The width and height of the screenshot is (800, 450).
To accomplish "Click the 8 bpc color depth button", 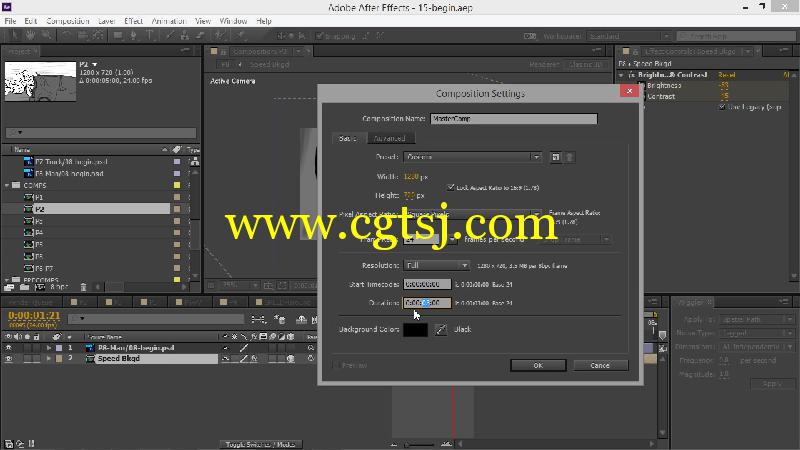I will click(59, 287).
